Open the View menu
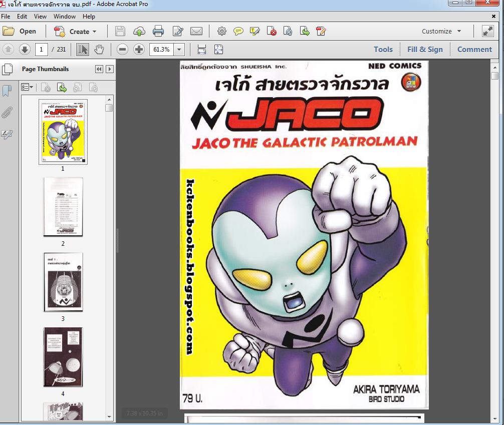 pos(40,17)
